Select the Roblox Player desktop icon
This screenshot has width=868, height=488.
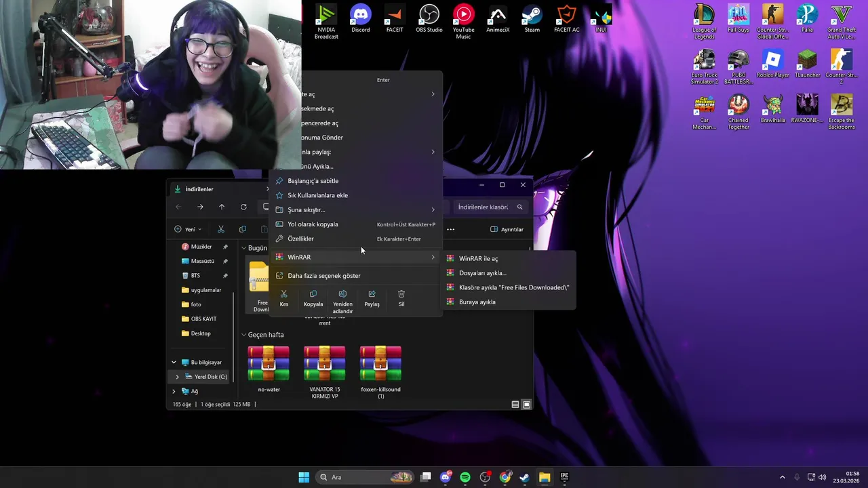772,64
